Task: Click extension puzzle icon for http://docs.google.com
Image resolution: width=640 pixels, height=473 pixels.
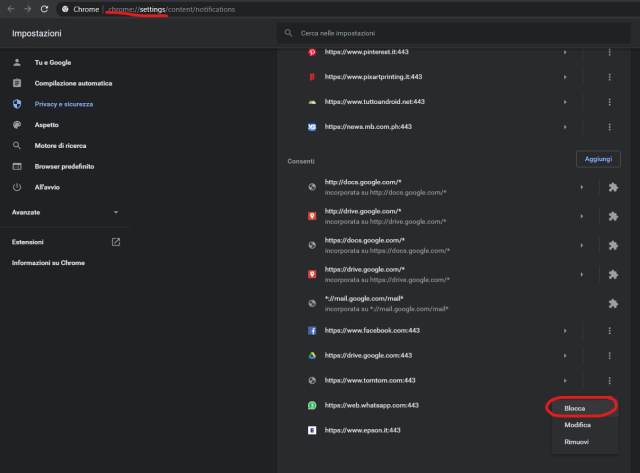Action: coord(613,187)
